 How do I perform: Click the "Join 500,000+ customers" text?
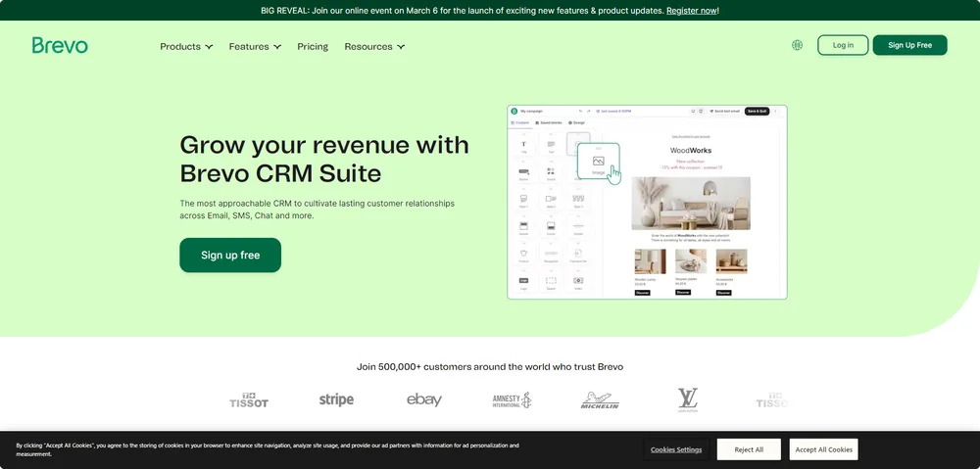click(x=489, y=366)
